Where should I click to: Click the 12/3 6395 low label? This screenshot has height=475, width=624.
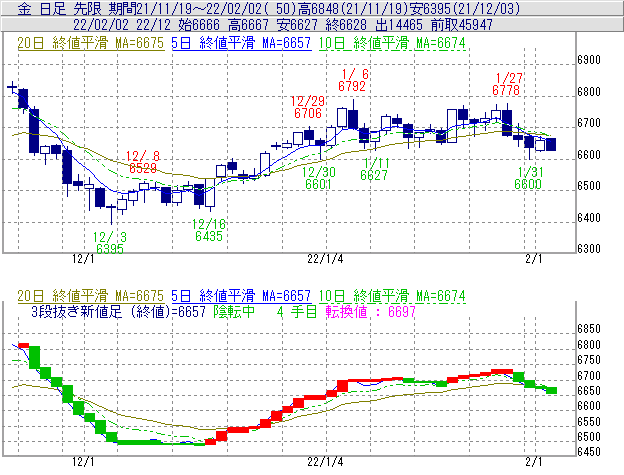tap(110, 243)
